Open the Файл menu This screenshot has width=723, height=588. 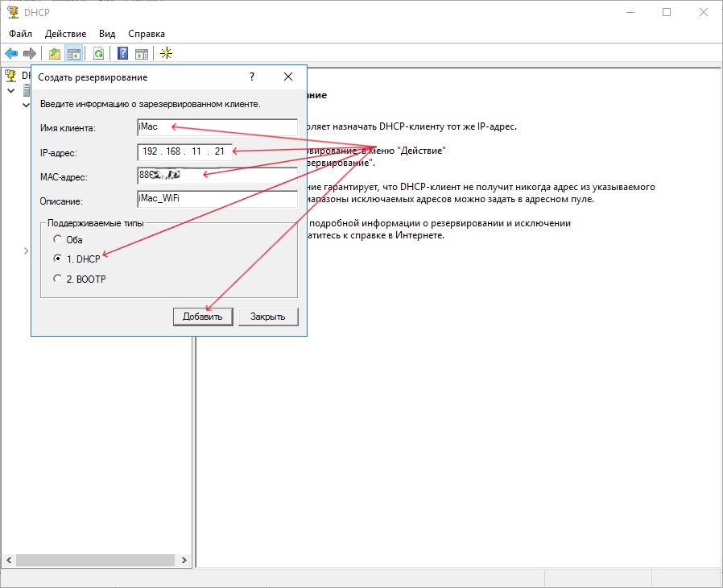[21, 34]
